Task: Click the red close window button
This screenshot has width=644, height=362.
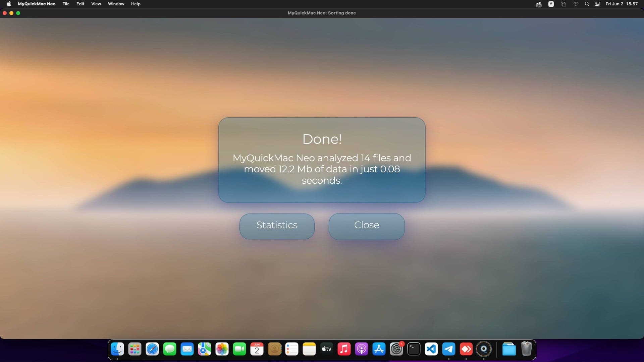Action: [5, 13]
